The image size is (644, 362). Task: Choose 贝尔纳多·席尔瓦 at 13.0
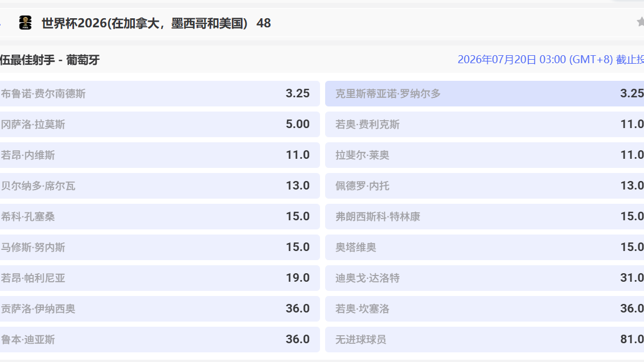[x=159, y=186]
